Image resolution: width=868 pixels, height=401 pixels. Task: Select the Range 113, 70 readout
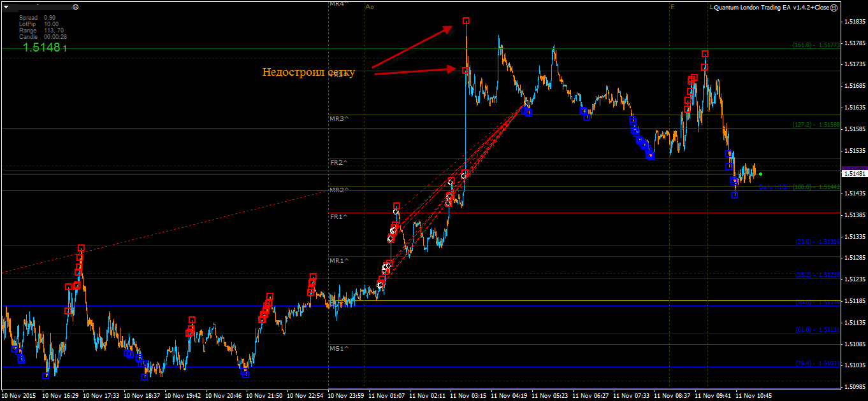41,31
